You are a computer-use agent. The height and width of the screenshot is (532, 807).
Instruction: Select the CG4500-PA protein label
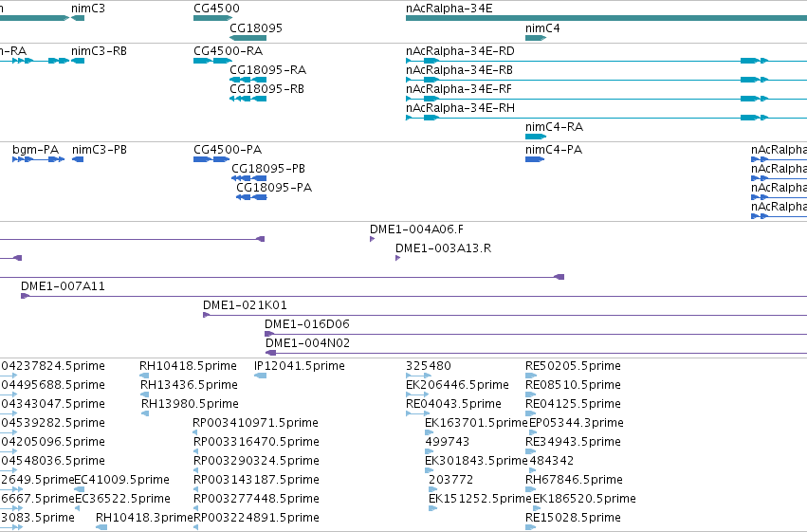(x=228, y=150)
